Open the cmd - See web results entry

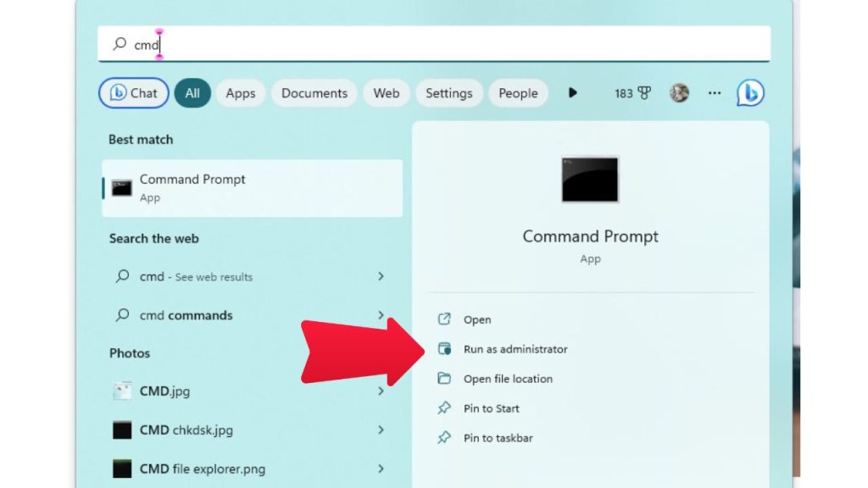point(253,276)
